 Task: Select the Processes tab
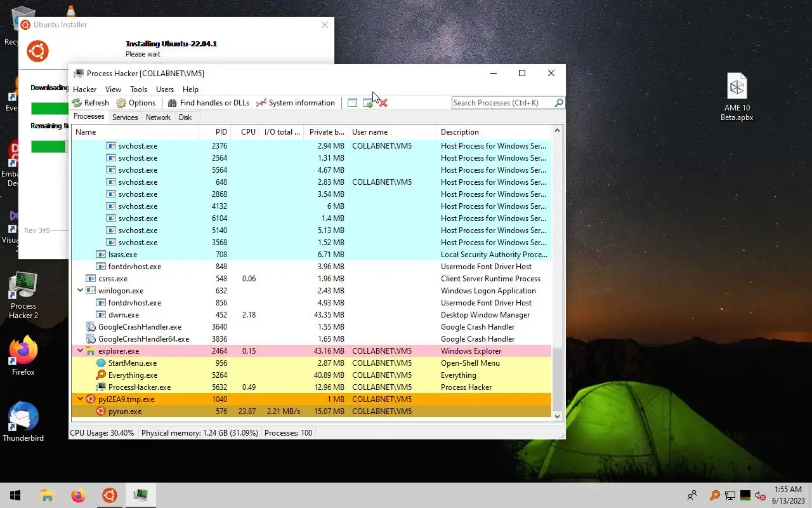coord(89,117)
